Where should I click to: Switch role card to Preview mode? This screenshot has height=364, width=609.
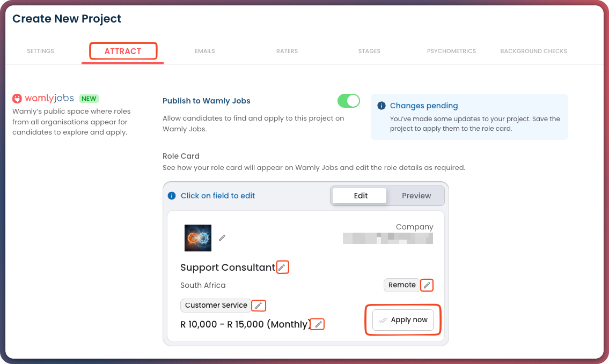pos(416,196)
